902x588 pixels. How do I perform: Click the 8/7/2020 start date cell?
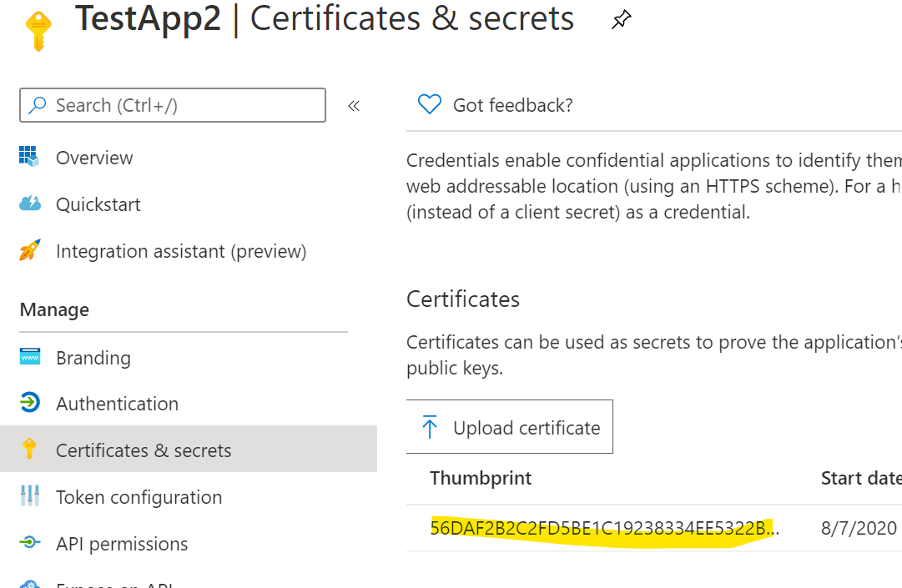[859, 528]
